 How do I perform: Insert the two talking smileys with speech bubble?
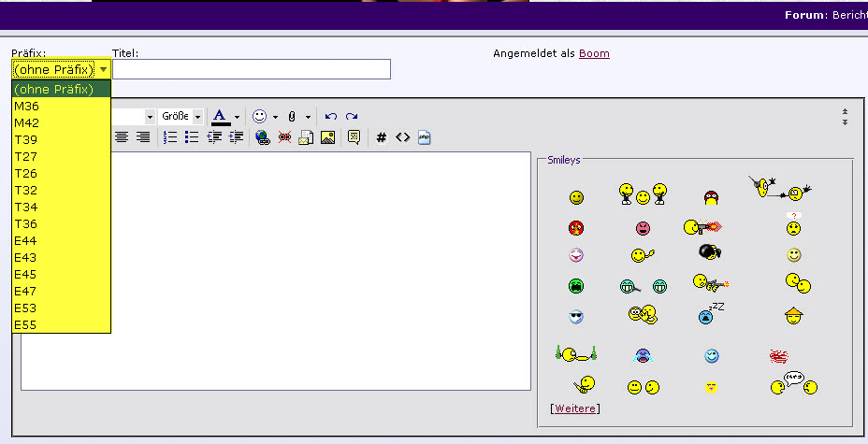pos(794,382)
